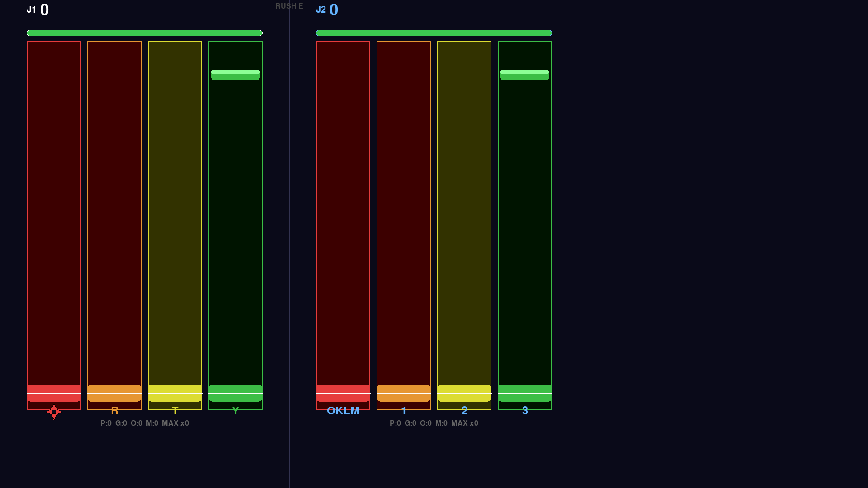868x488 pixels.
Task: Tap J1's orange hit pad above R
Action: pyautogui.click(x=114, y=393)
